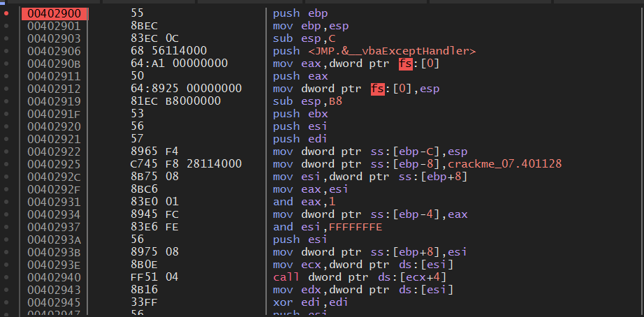Click opcode bytes 'C745 F8 28114000'
The width and height of the screenshot is (644, 317).
click(186, 164)
